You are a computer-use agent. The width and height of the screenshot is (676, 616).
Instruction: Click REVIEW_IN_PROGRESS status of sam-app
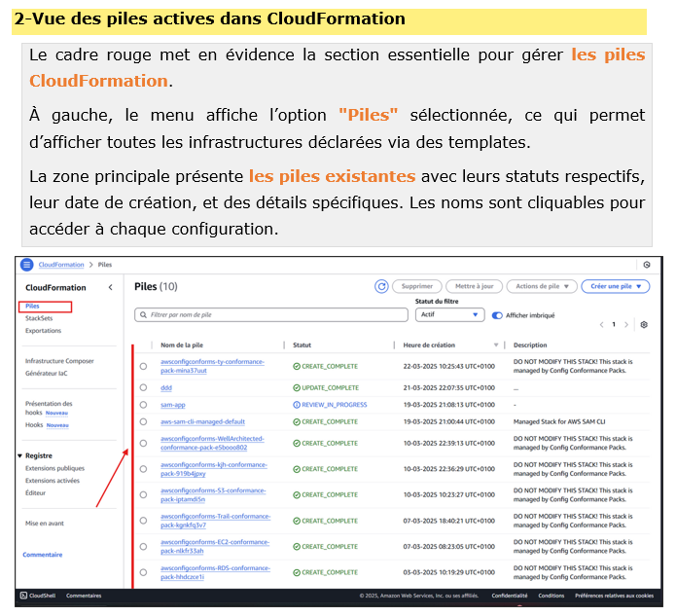pyautogui.click(x=331, y=405)
